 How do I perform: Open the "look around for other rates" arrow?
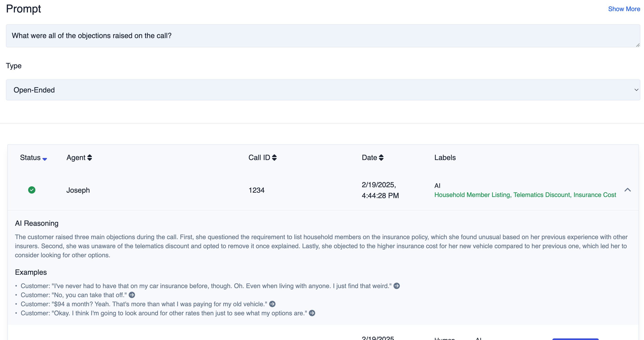[312, 313]
